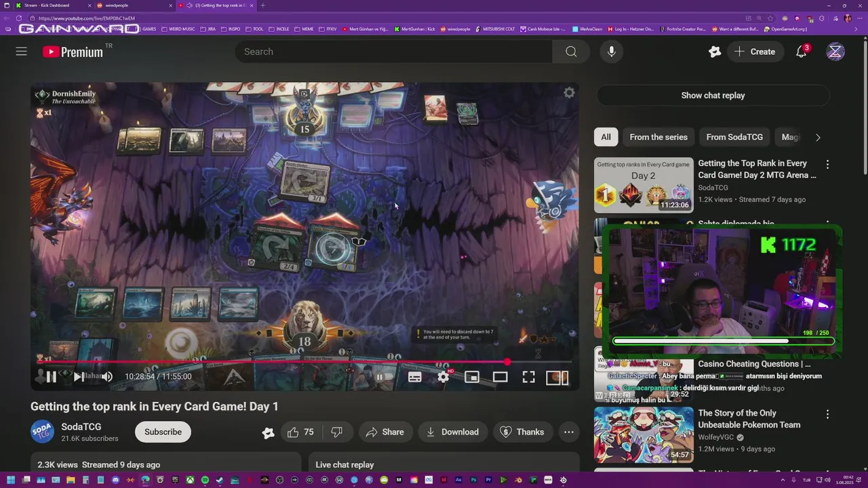The width and height of the screenshot is (868, 488).
Task: Click the Live chat replay heading
Action: (344, 465)
